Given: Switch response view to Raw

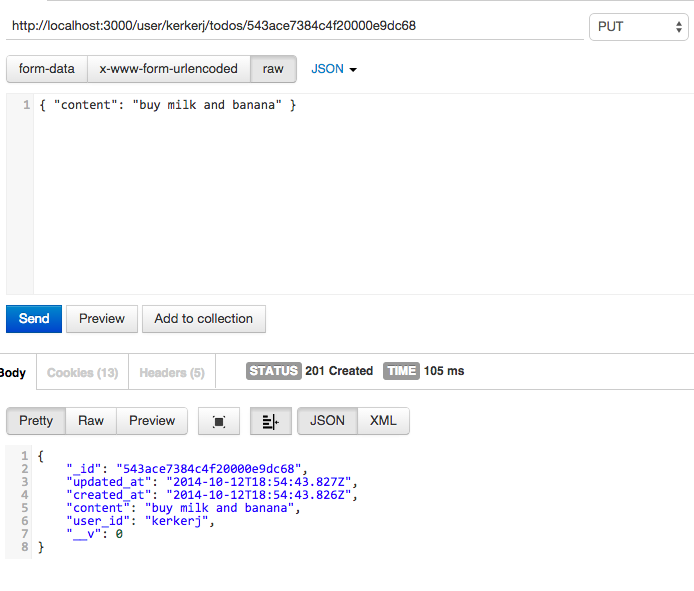Looking at the screenshot, I should tap(91, 421).
